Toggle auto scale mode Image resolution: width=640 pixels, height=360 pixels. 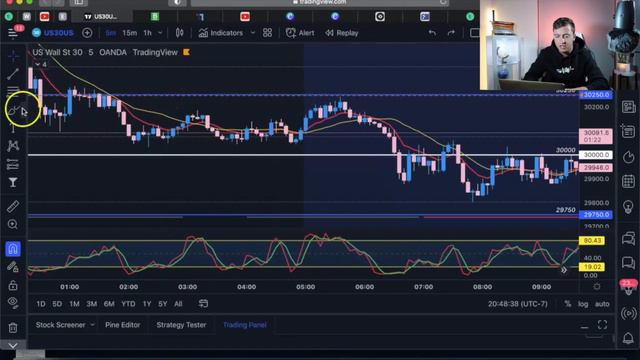tap(602, 304)
